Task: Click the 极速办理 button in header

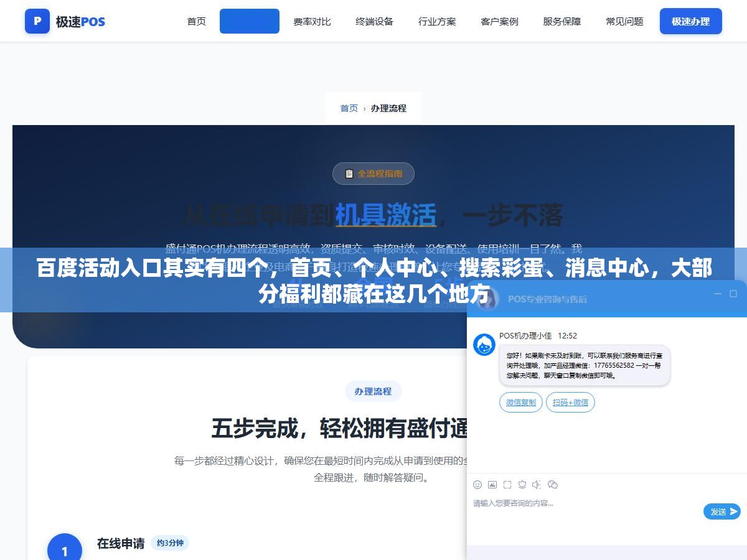Action: point(691,21)
